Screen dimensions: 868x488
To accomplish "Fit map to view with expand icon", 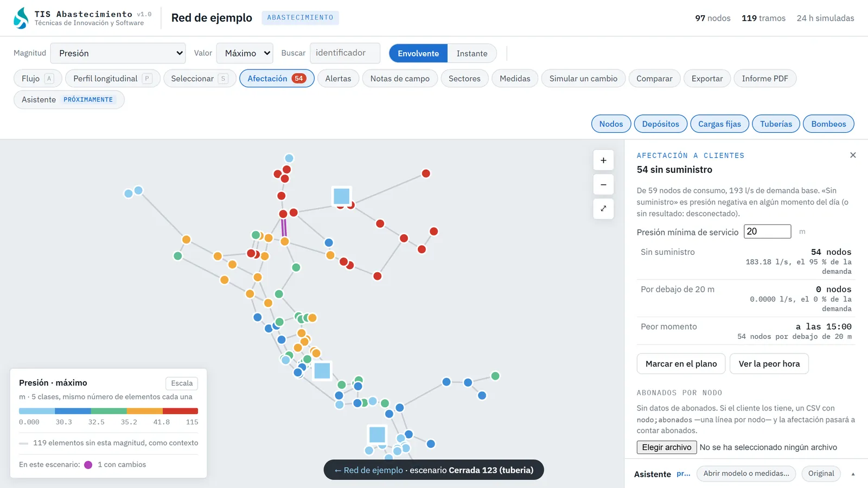I will coord(603,209).
